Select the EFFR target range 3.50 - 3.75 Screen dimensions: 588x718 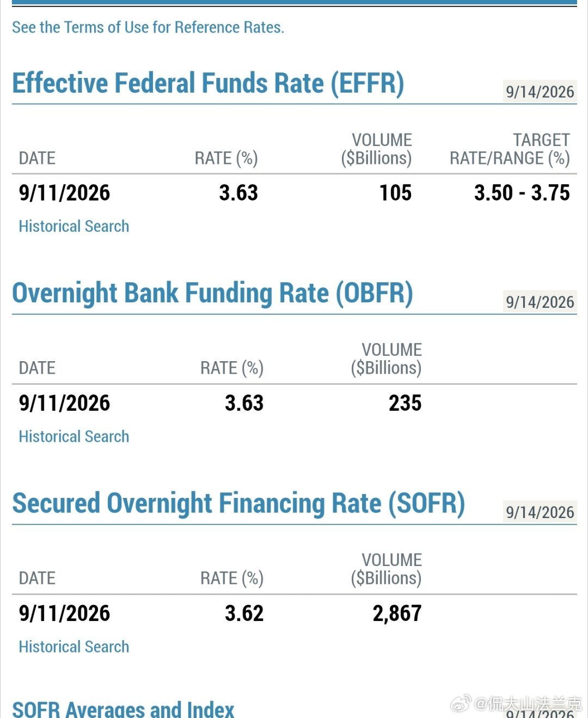click(522, 193)
